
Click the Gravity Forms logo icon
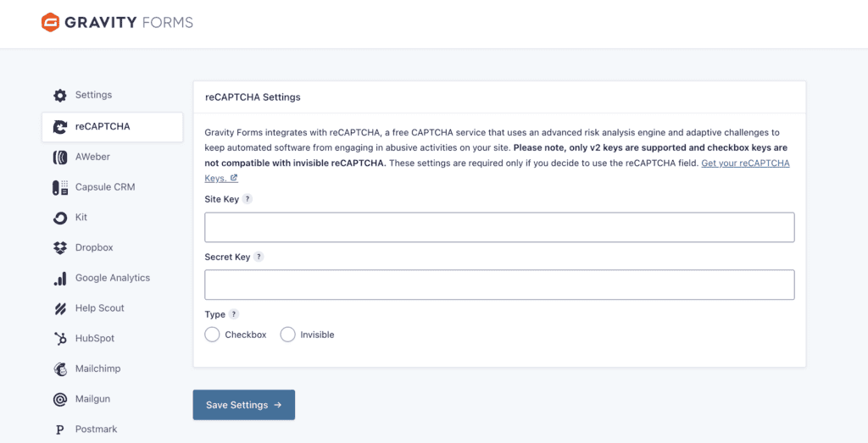50,22
